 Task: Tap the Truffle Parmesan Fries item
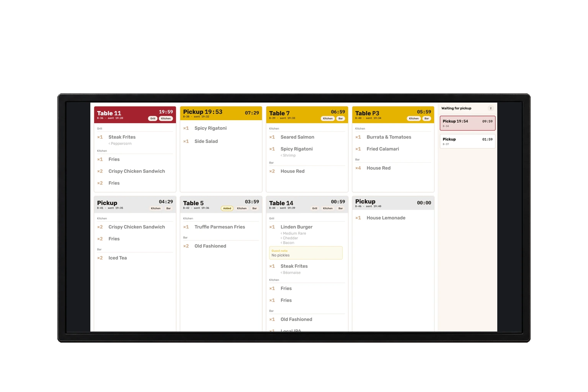tap(220, 227)
